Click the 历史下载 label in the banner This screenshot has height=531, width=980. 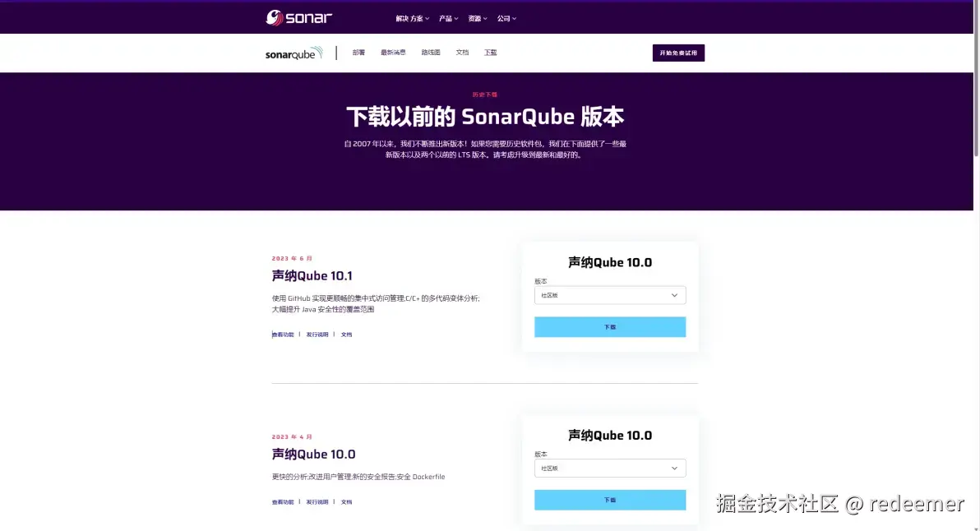(485, 95)
